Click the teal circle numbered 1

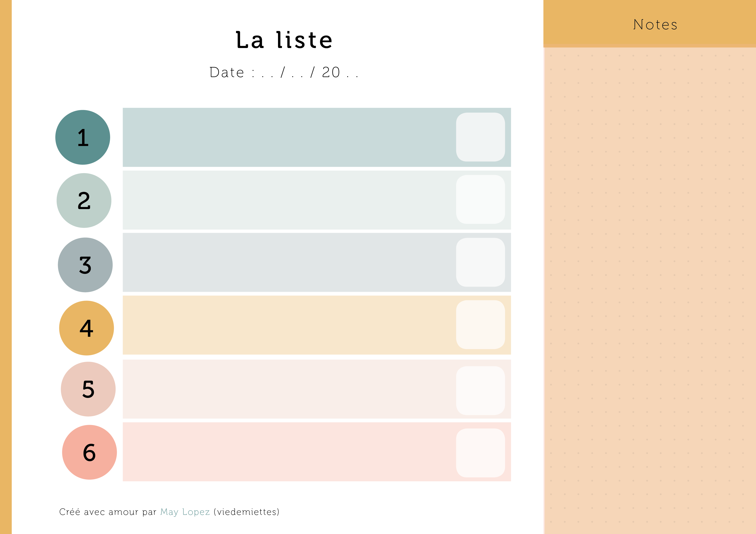click(83, 137)
